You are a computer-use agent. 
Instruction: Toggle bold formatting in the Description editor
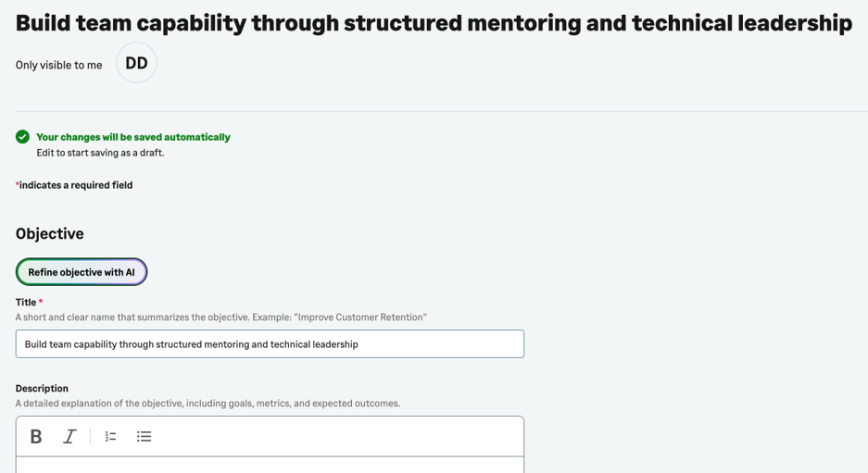coord(36,437)
